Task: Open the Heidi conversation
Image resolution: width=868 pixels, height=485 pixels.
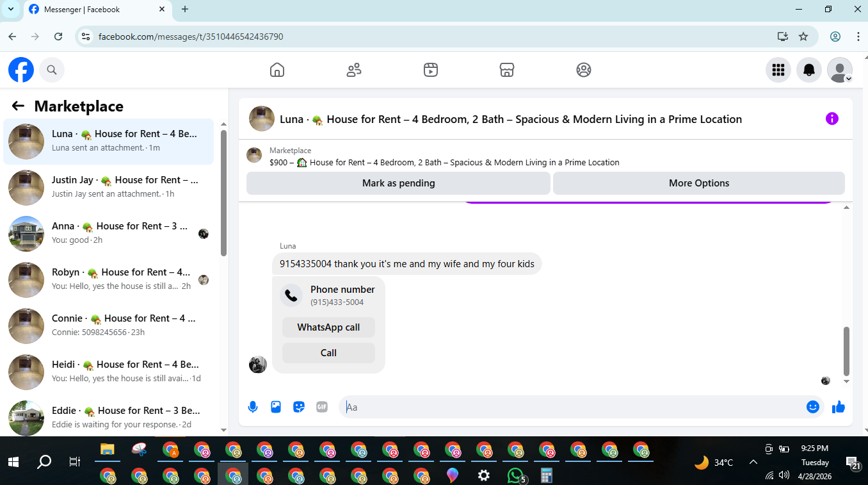Action: point(109,372)
